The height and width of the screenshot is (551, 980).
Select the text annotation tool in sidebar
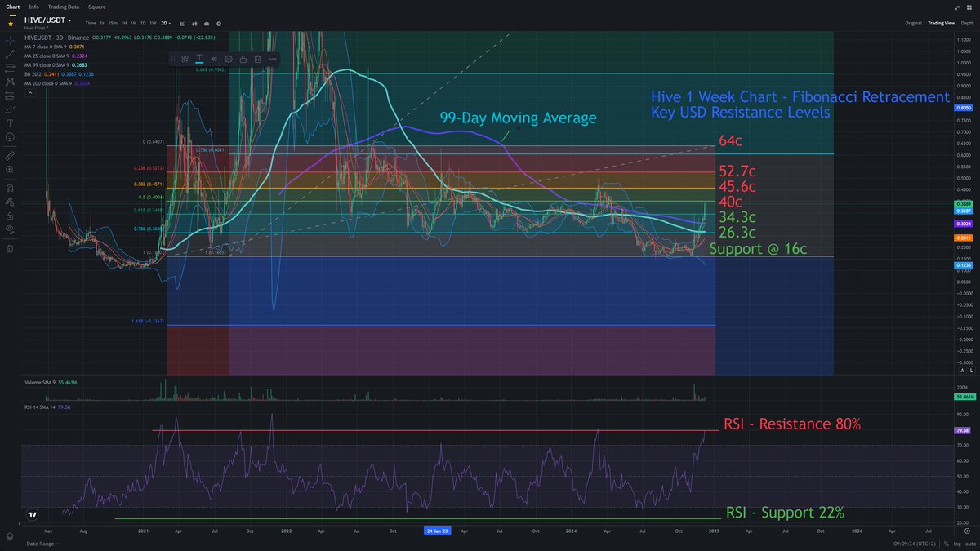click(x=11, y=123)
